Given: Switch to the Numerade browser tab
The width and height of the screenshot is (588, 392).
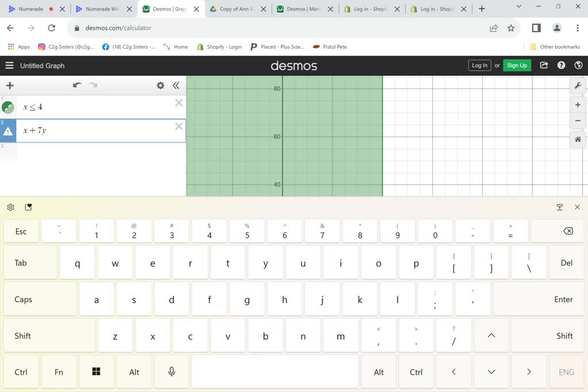Looking at the screenshot, I should pos(30,9).
